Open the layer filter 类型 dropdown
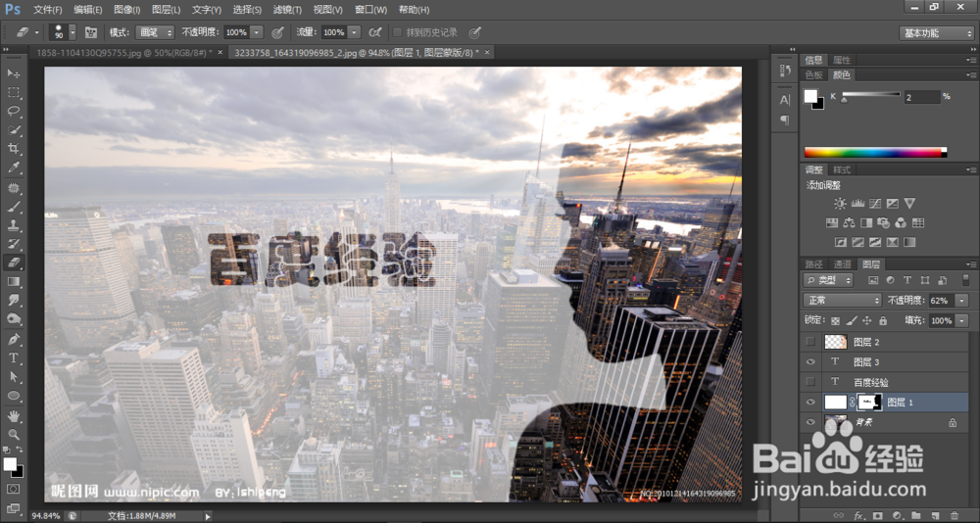Image resolution: width=980 pixels, height=523 pixels. (x=828, y=280)
